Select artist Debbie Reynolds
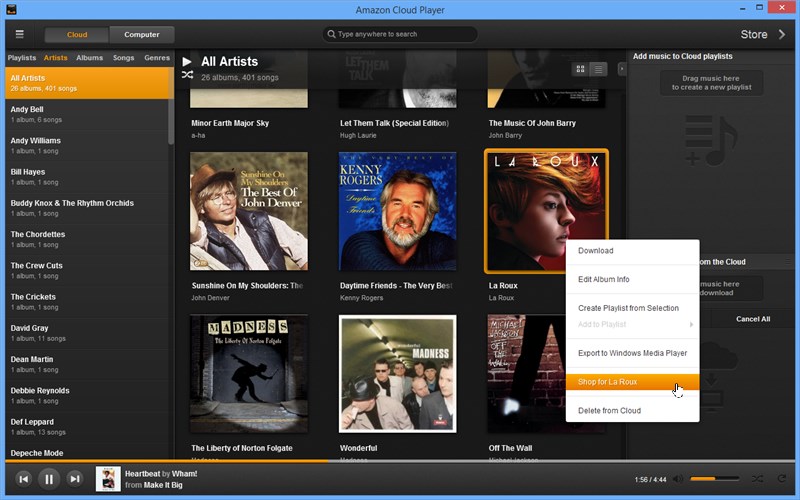800x500 pixels. (x=87, y=395)
